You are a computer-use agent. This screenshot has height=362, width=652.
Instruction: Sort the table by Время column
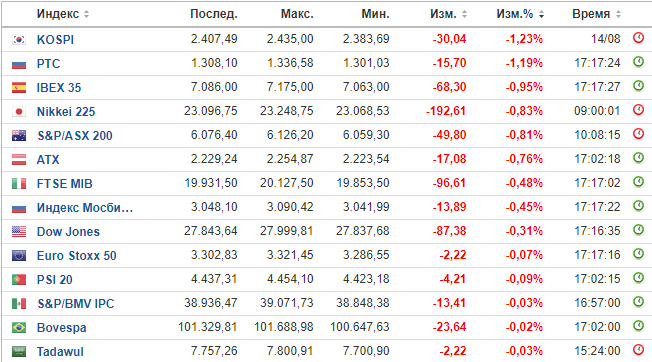(618, 14)
